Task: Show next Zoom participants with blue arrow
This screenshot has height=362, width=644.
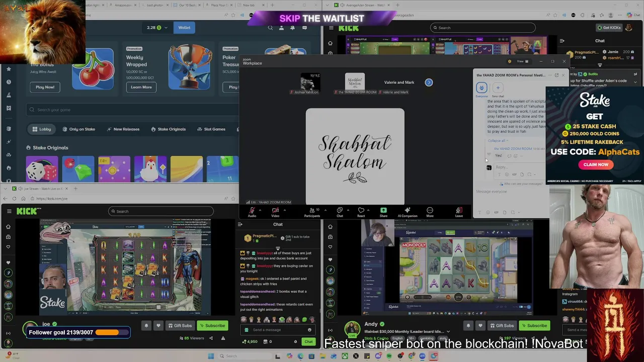Action: click(x=429, y=82)
